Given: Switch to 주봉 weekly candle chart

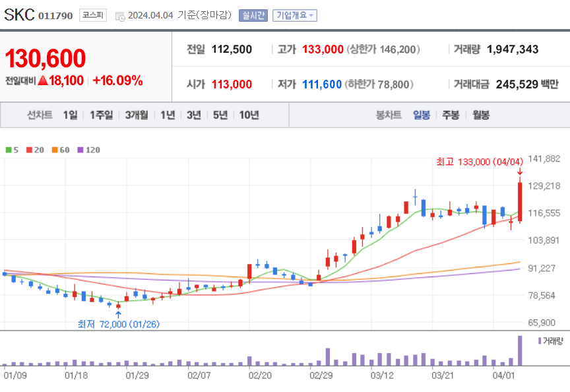Looking at the screenshot, I should click(451, 115).
